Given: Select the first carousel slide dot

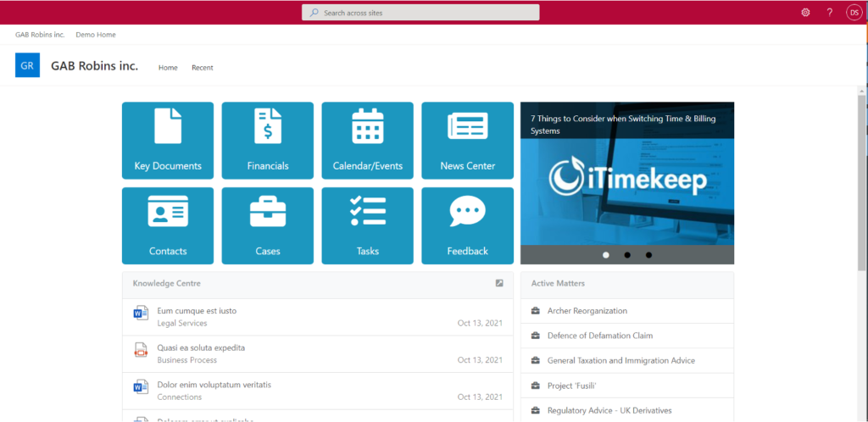Looking at the screenshot, I should pos(605,254).
